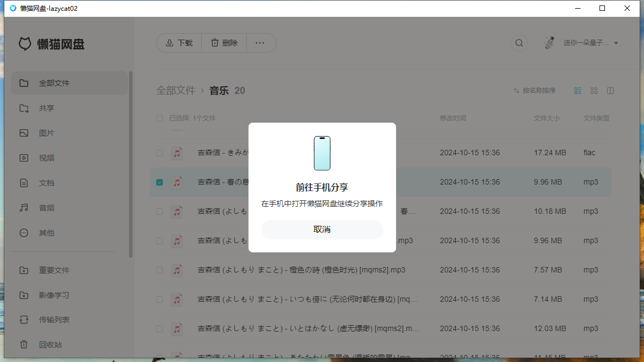Click the 12.03 MB size cell
Image resolution: width=644 pixels, height=362 pixels.
[x=550, y=328]
